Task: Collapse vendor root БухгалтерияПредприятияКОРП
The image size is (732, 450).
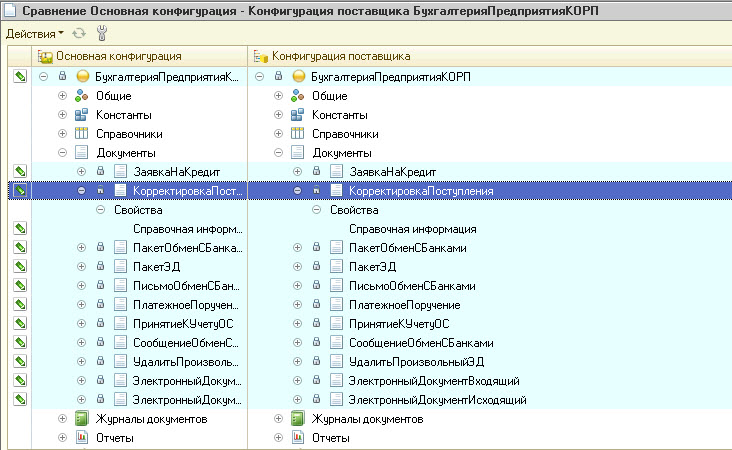Action: 260,77
